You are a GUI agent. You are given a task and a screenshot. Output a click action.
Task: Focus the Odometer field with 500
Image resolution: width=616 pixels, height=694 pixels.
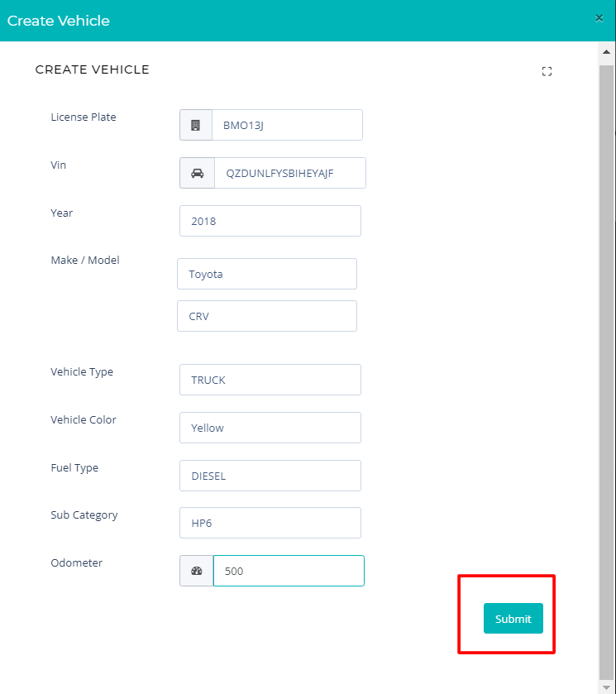pyautogui.click(x=289, y=571)
